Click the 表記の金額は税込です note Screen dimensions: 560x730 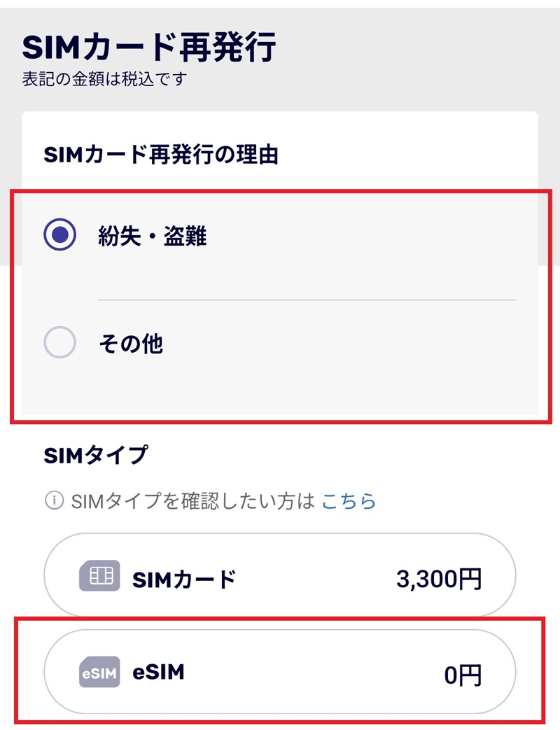(104, 78)
